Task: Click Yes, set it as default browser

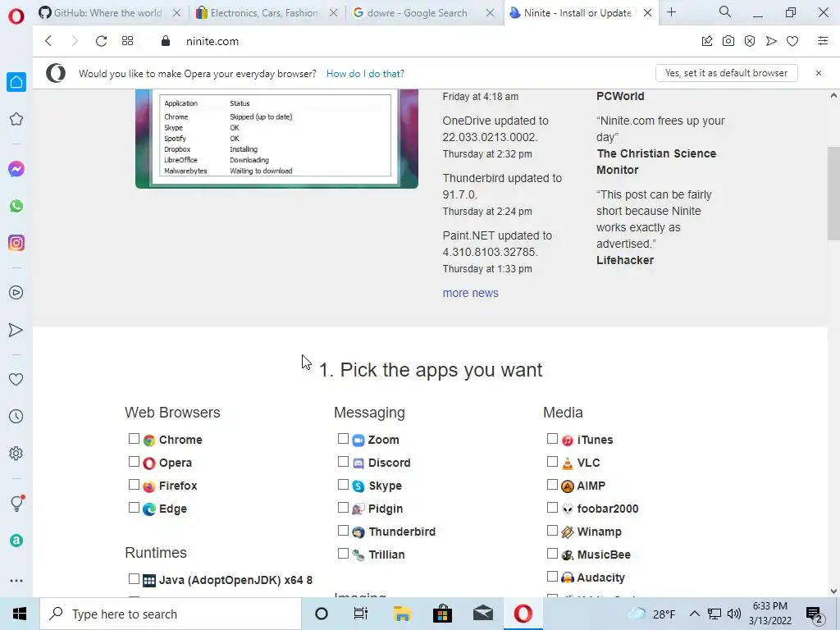Action: point(727,73)
